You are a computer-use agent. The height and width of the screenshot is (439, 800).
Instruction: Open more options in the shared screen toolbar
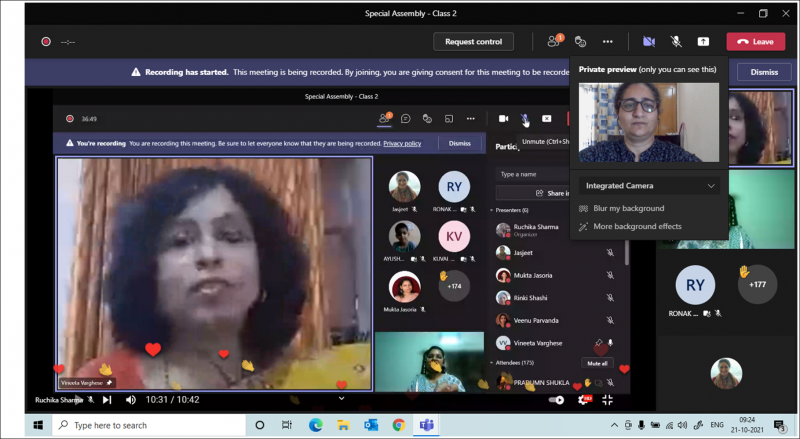click(x=470, y=119)
